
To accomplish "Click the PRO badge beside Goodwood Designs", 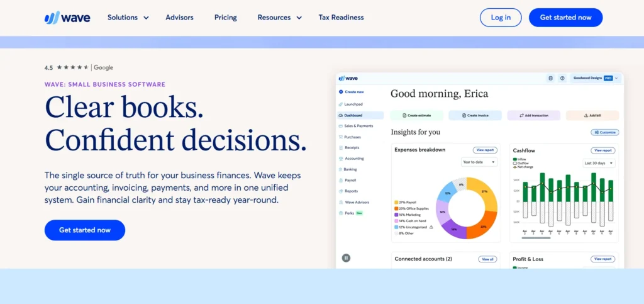I will tap(608, 78).
